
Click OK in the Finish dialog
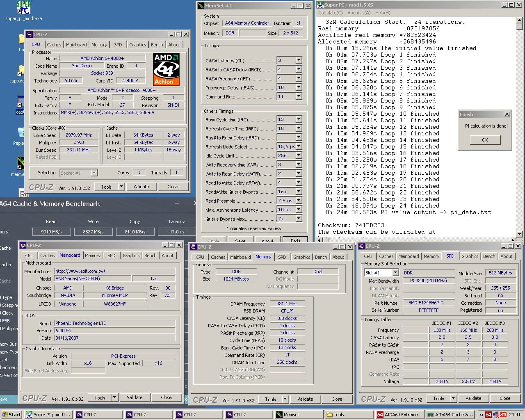pyautogui.click(x=485, y=140)
